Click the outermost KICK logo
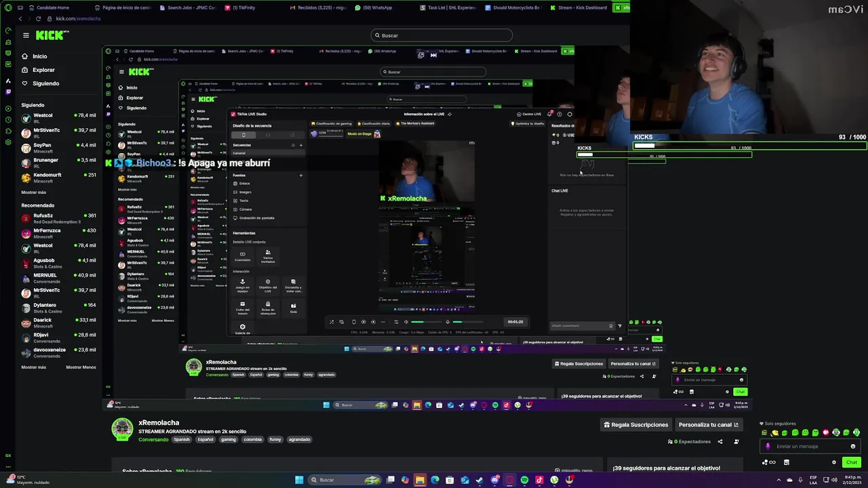Image resolution: width=868 pixels, height=488 pixels. tap(52, 35)
